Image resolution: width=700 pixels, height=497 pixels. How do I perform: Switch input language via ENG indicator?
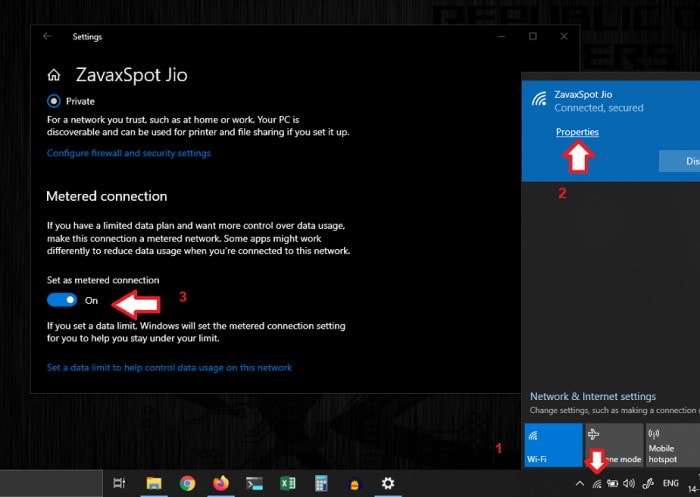(671, 483)
